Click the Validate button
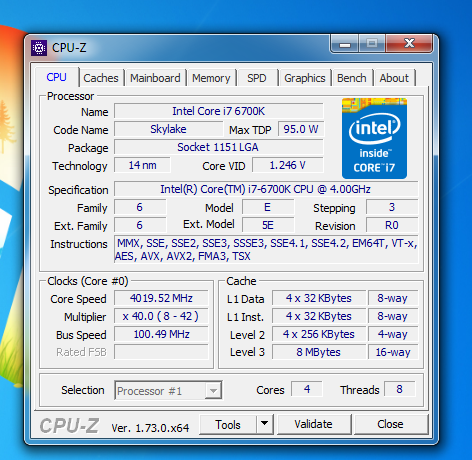472x460 pixels. pos(313,424)
